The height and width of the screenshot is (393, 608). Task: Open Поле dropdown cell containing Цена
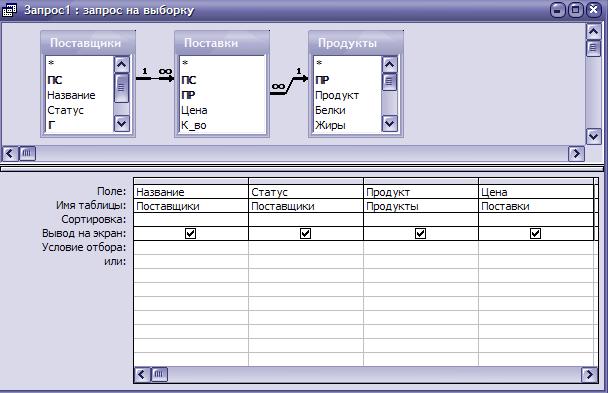tap(536, 192)
